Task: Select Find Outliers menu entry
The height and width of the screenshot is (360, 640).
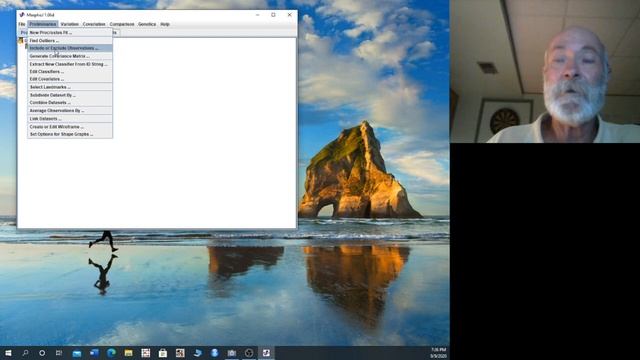Action: (70, 40)
